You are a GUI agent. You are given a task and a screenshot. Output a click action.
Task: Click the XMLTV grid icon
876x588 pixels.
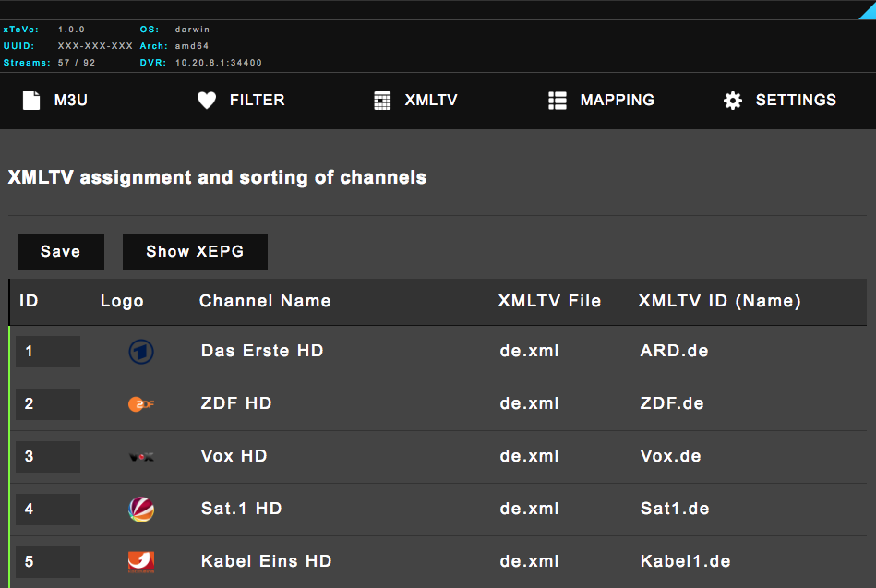(382, 101)
